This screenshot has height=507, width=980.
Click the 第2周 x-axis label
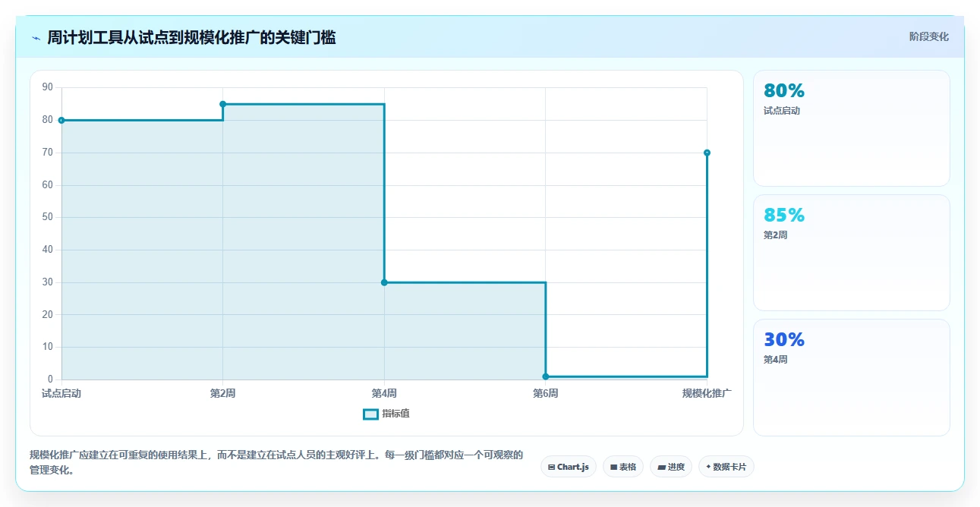[x=222, y=393]
